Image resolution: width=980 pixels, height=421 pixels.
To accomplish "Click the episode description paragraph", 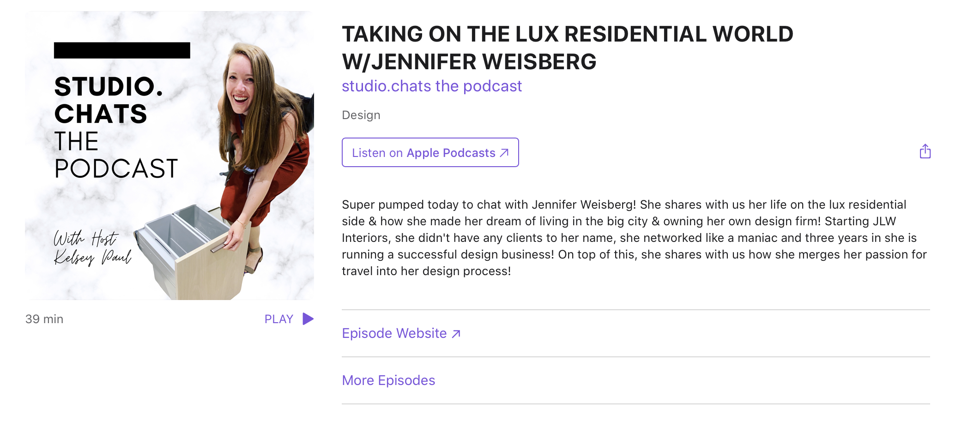I will click(635, 238).
